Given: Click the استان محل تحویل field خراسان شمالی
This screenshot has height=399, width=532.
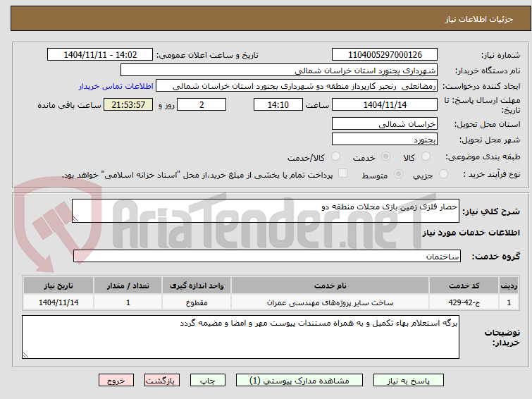Looking at the screenshot, I should (x=385, y=123).
